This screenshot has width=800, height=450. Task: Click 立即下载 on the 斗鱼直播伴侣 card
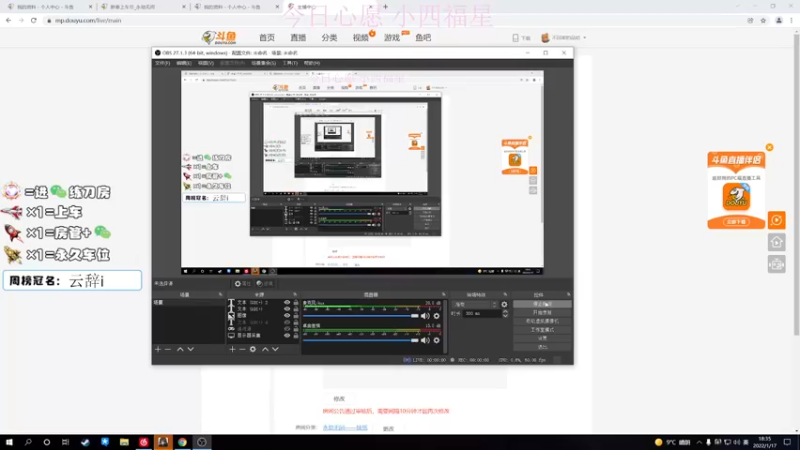(736, 222)
